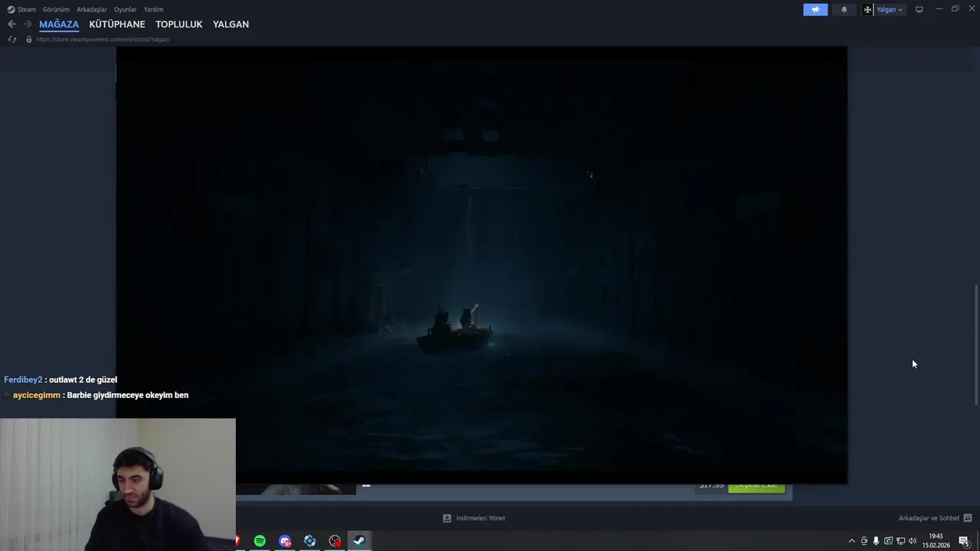Open the Yardım menu
The image size is (980, 551).
point(153,9)
